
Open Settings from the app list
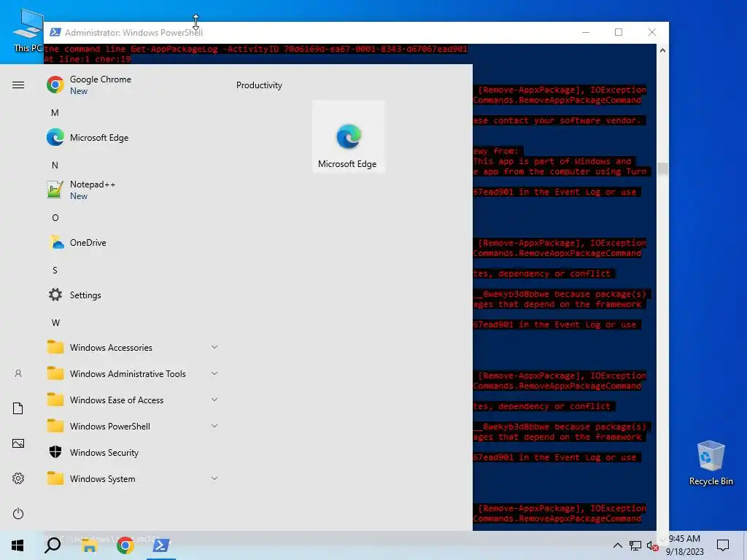coord(133,295)
